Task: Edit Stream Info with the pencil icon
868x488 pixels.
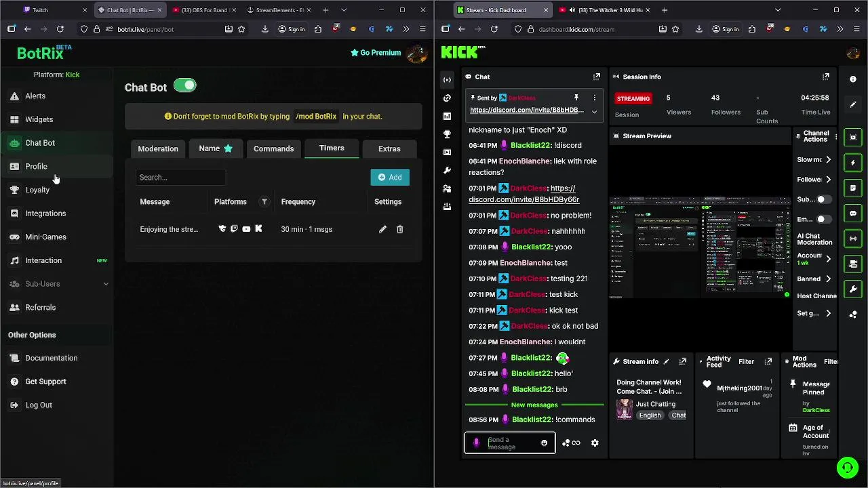Action: [x=666, y=362]
